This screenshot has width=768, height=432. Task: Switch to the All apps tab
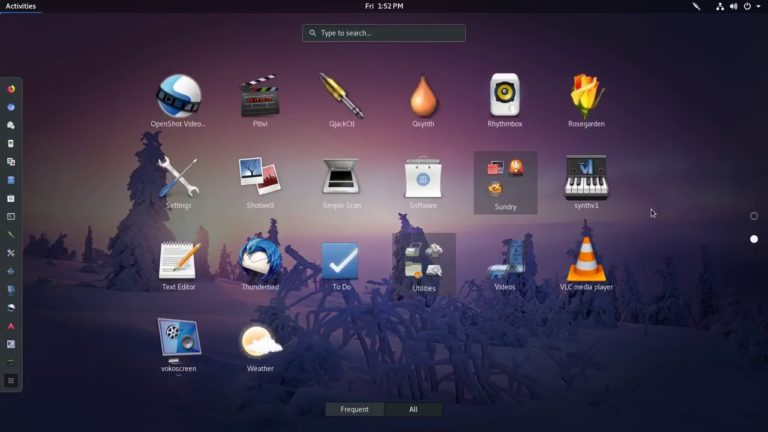pyautogui.click(x=413, y=409)
